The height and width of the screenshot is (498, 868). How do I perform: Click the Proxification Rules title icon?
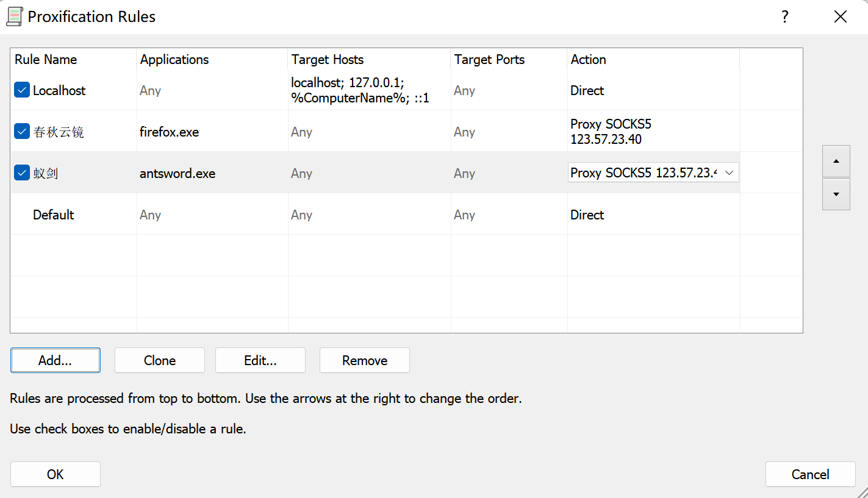pos(14,16)
